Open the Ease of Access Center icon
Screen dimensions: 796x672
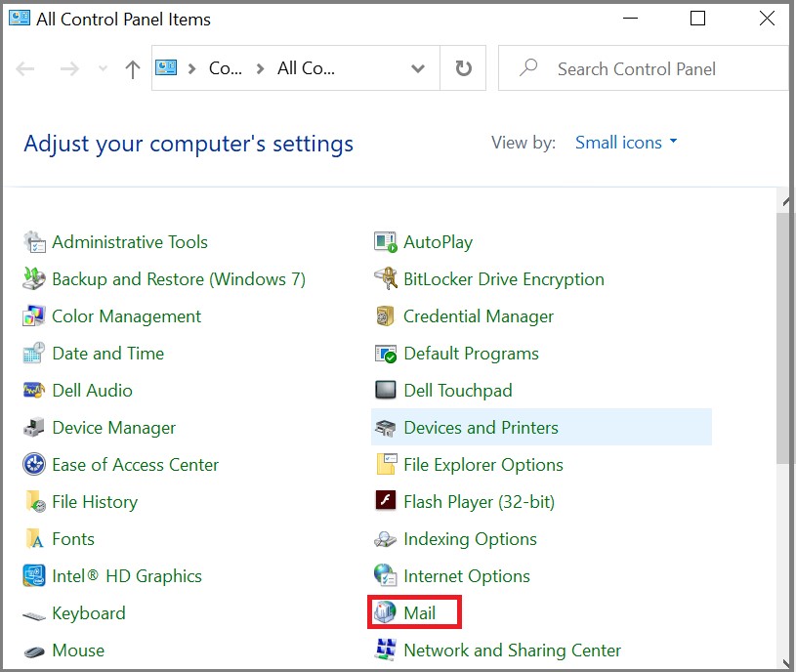pyautogui.click(x=34, y=464)
